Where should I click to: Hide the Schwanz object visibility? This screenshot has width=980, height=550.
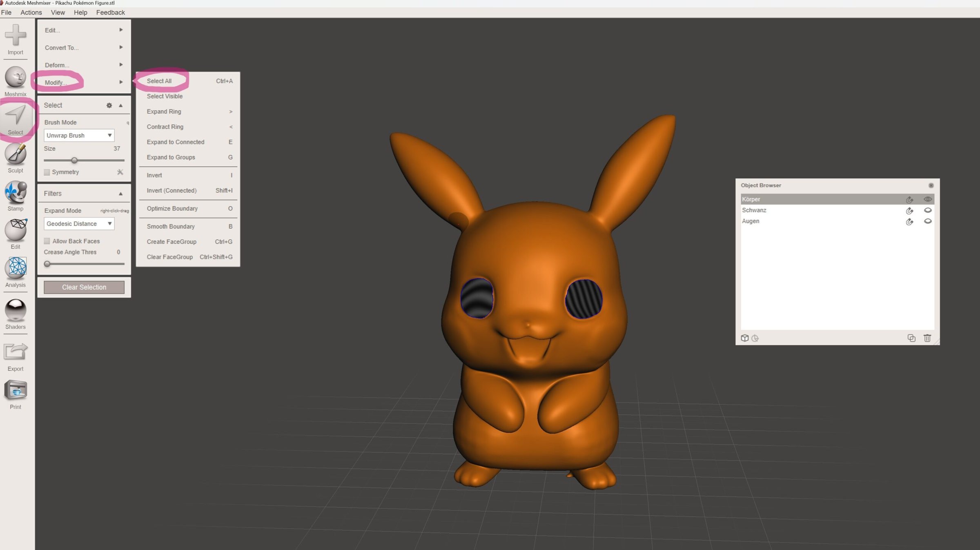pyautogui.click(x=927, y=210)
